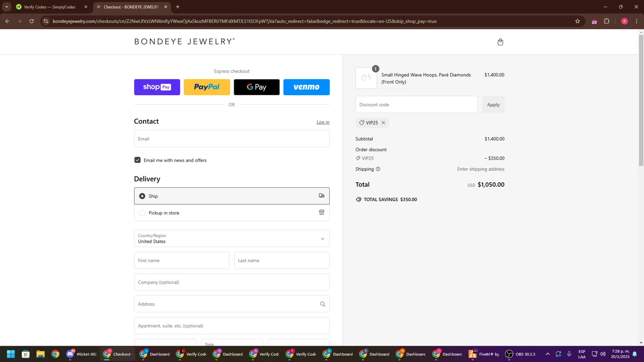Click the checkout URL address bar
The height and width of the screenshot is (362, 644).
point(245,21)
